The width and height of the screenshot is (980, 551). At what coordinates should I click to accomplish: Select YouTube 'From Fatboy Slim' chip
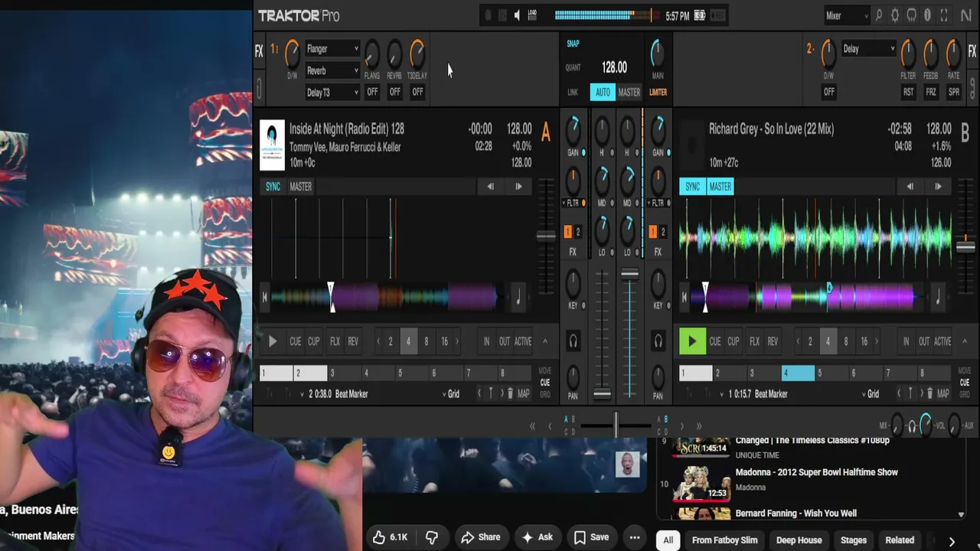pyautogui.click(x=725, y=540)
